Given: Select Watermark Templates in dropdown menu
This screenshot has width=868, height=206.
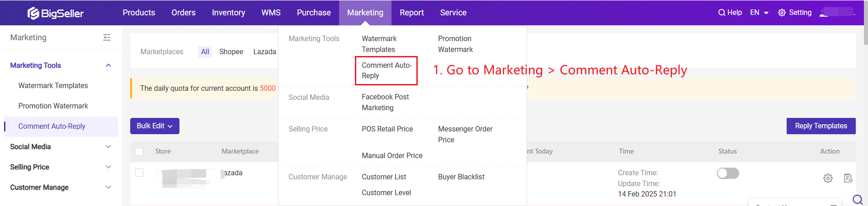Looking at the screenshot, I should [379, 44].
